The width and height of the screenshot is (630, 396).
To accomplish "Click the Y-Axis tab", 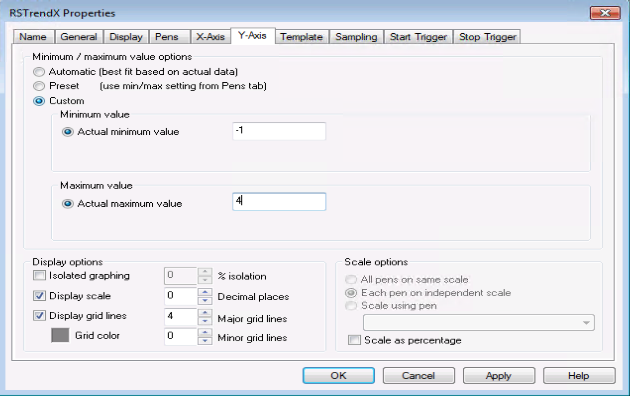I will [252, 35].
